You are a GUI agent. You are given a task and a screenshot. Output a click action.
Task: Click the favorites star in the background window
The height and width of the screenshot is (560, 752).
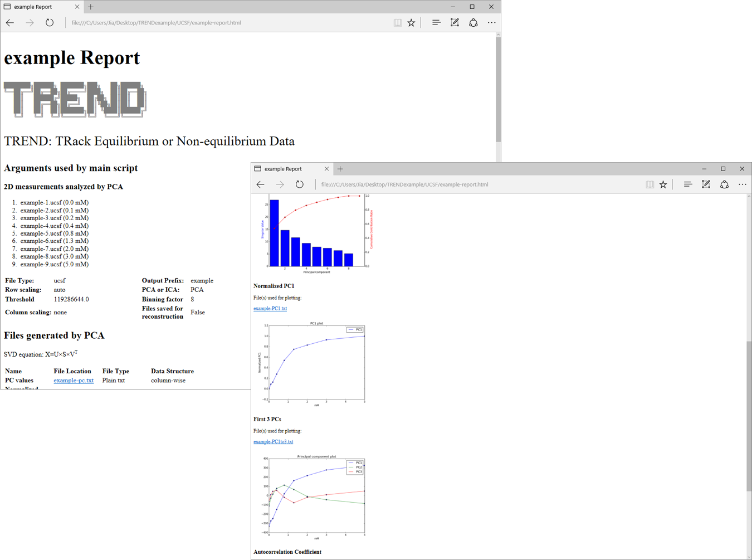point(411,23)
